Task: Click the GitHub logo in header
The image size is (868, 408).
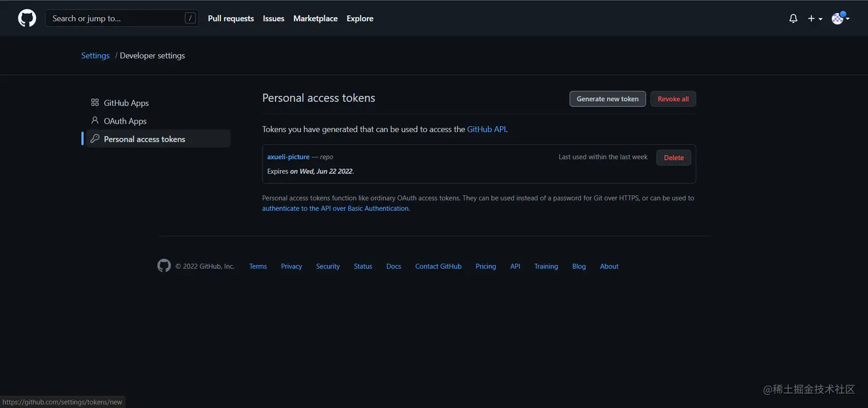Action: pos(27,18)
